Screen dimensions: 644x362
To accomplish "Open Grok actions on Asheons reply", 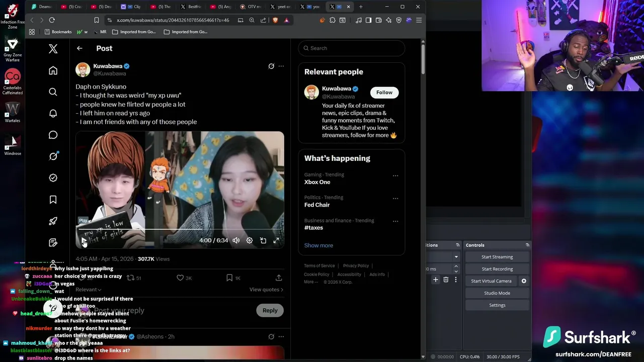I will tap(271, 336).
